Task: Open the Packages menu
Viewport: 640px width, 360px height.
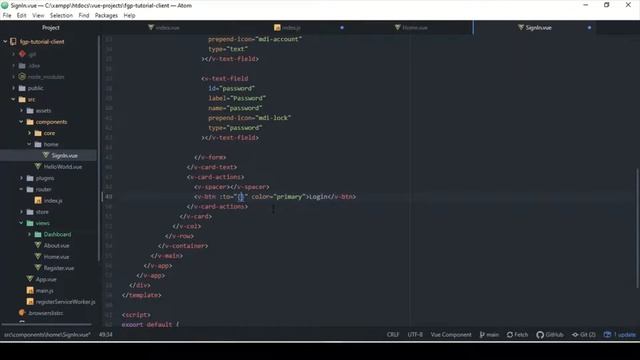Action: point(106,16)
